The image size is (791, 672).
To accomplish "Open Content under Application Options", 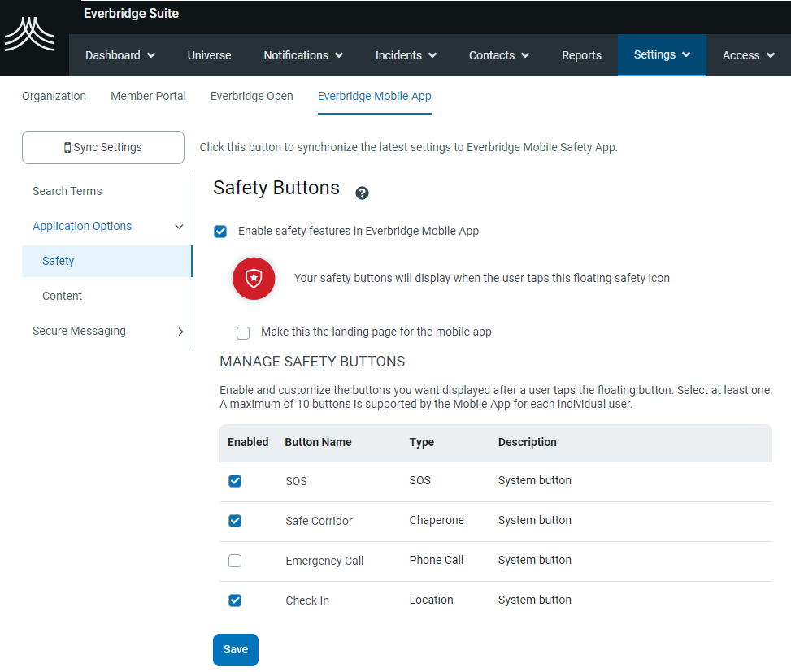I will (62, 296).
